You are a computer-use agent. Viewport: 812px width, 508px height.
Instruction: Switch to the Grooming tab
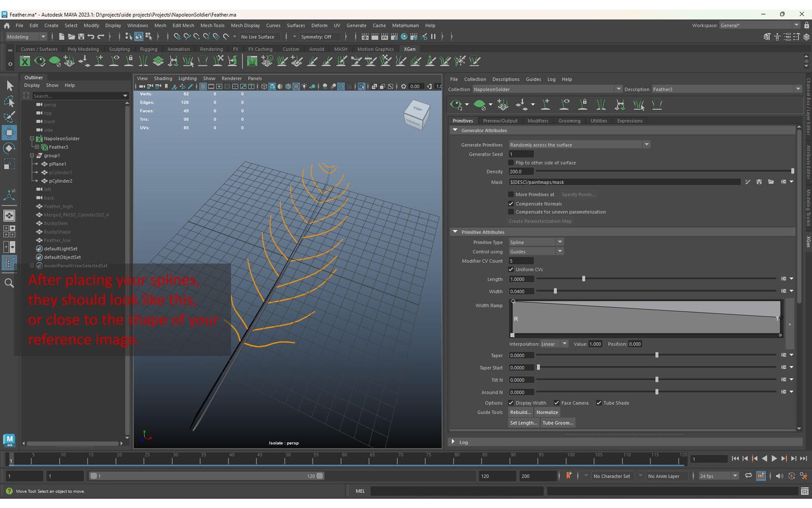point(569,121)
